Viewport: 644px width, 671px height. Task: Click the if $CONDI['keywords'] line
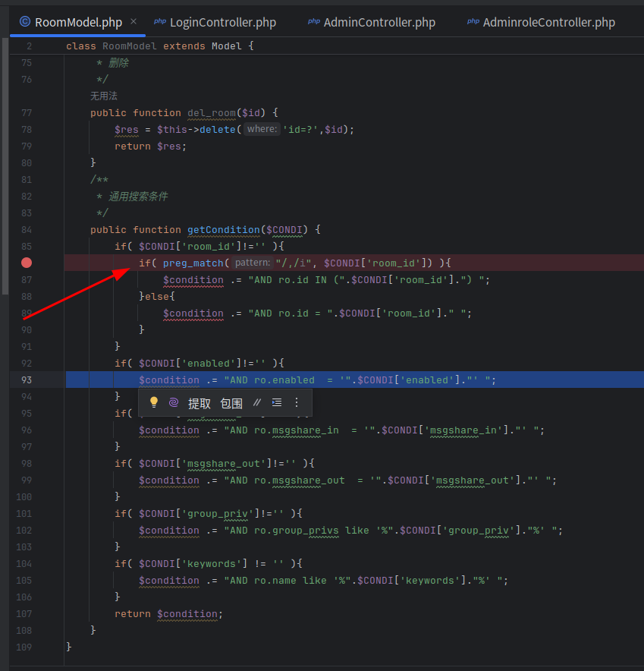(209, 563)
